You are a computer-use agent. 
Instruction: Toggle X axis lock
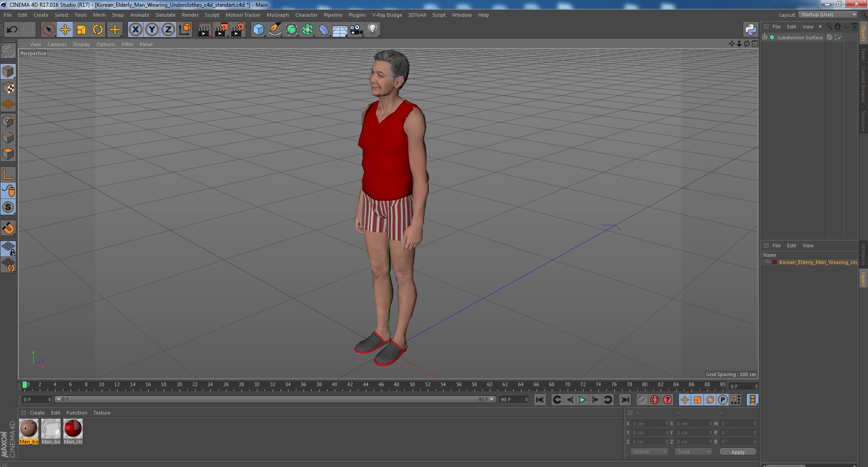coord(135,30)
